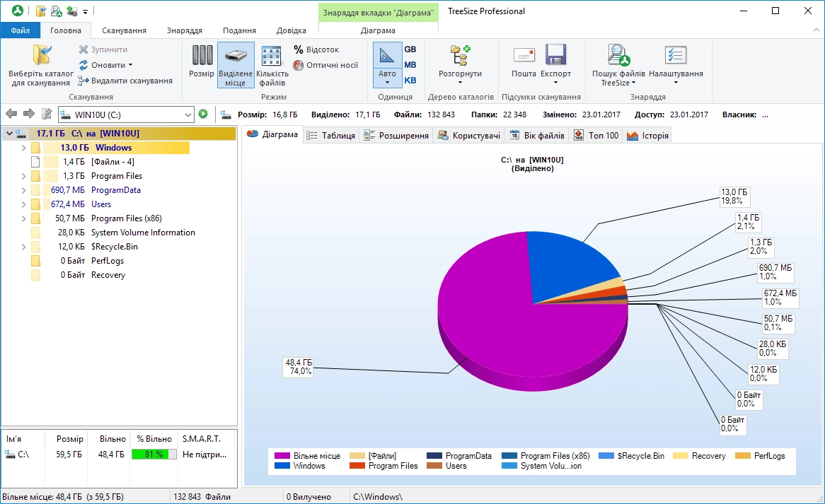
Task: Click Оновити refresh icon
Action: (x=83, y=65)
